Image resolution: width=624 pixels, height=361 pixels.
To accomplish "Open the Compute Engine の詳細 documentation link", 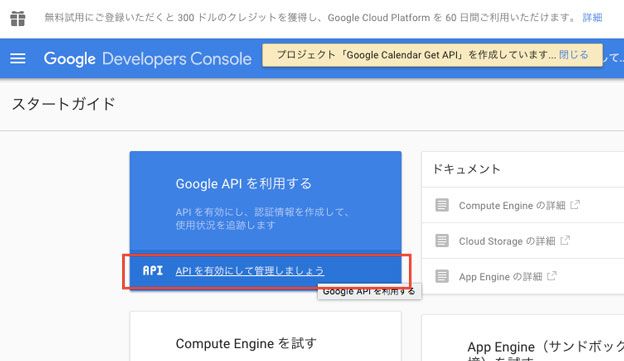I will [x=512, y=205].
